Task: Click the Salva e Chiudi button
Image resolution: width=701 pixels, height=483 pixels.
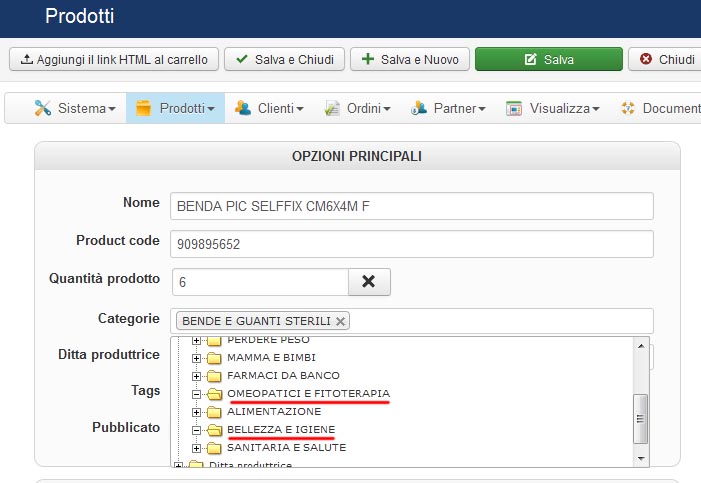Action: [x=284, y=59]
